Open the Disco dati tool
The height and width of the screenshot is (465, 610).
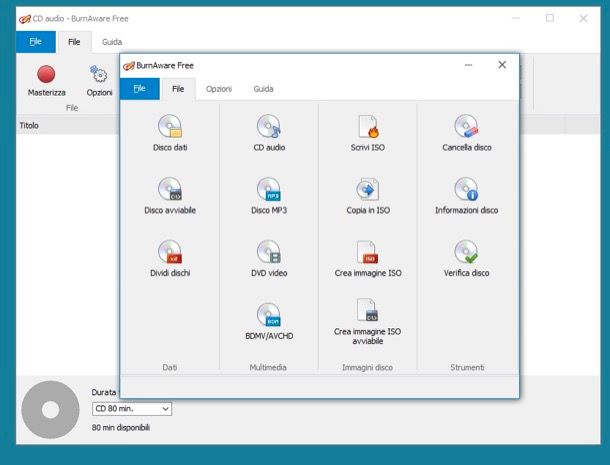(x=170, y=133)
